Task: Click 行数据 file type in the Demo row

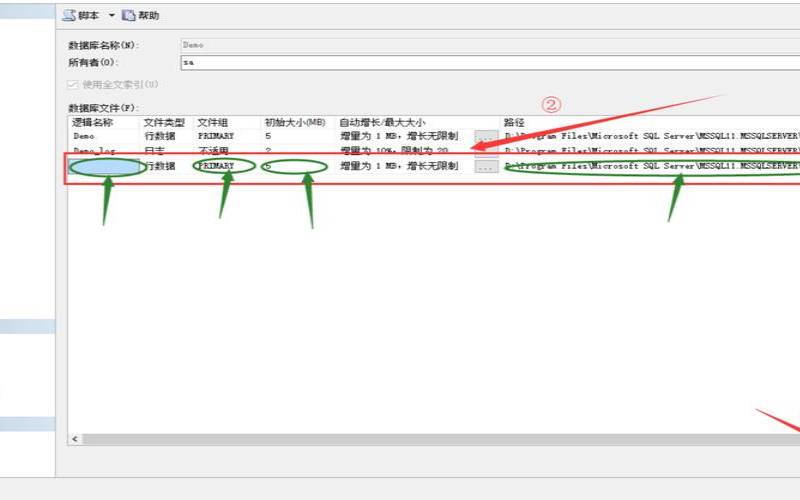Action: [160, 136]
